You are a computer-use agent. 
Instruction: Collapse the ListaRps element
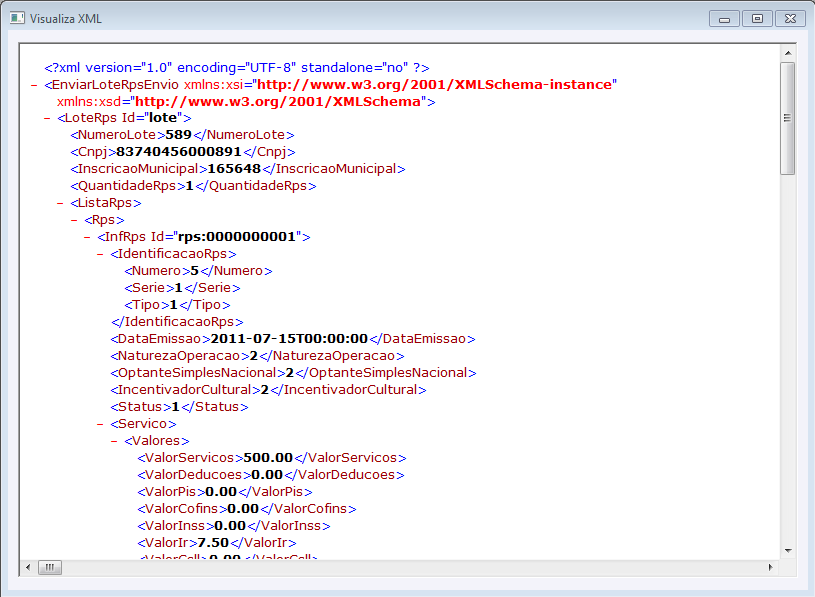click(x=61, y=202)
